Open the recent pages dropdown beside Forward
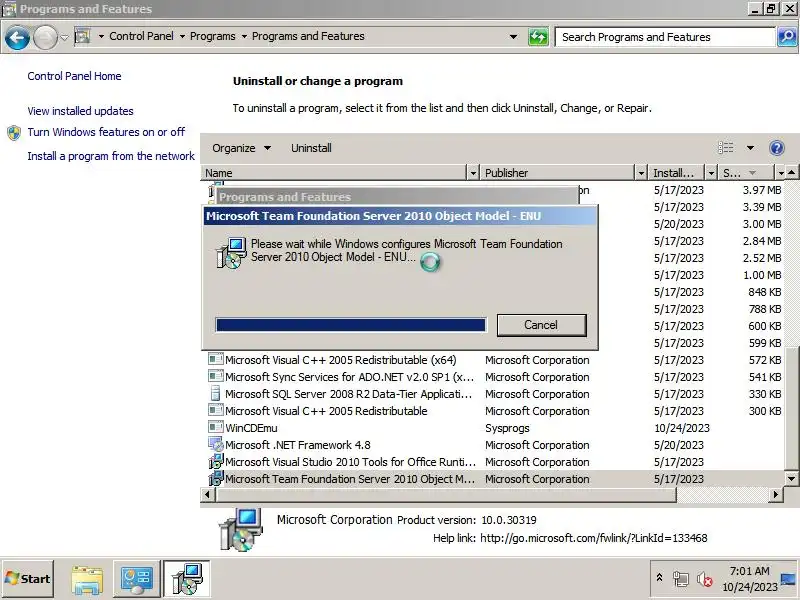 pos(64,37)
